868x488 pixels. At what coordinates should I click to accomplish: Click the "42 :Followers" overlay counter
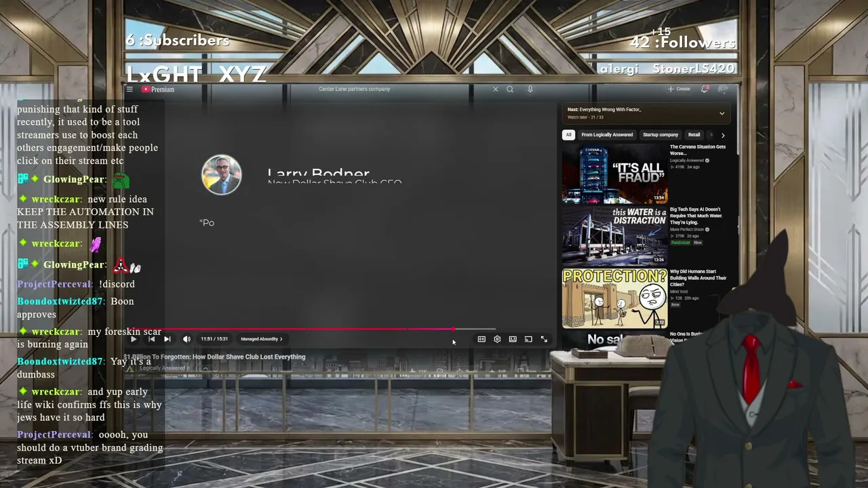pos(683,42)
